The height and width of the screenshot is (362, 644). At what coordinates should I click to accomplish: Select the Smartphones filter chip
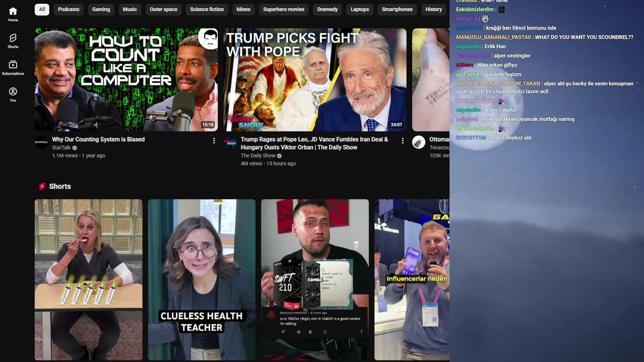point(397,9)
